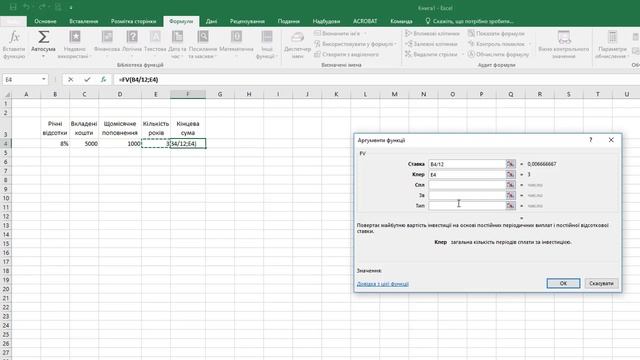Image resolution: width=640 pixels, height=360 pixels.
Task: Click the Кпер input field
Action: (x=467, y=174)
